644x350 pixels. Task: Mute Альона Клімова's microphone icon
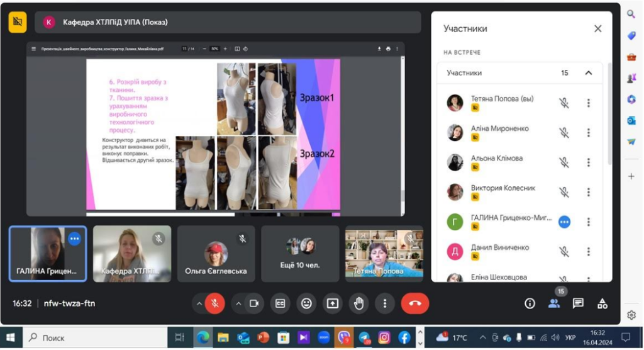click(564, 162)
